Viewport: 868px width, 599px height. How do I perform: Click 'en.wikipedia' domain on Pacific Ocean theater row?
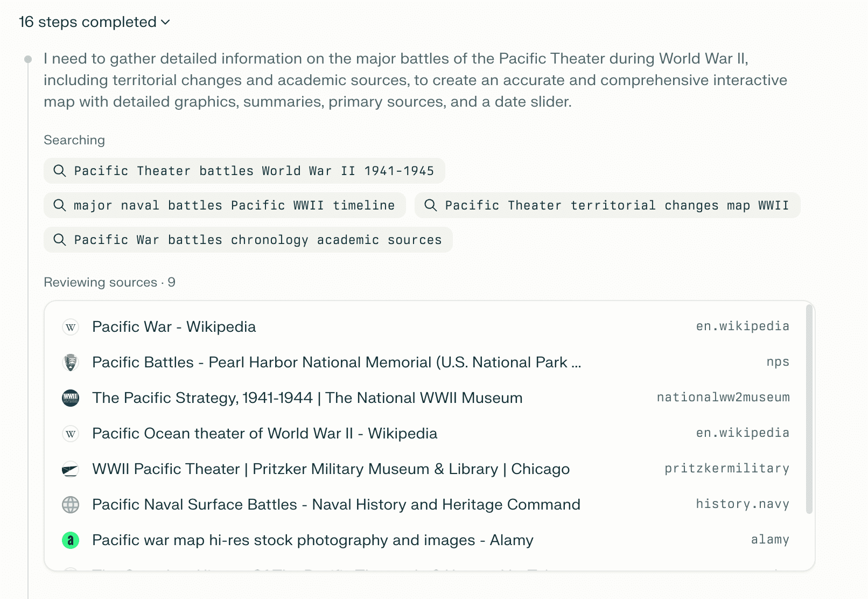pos(743,433)
